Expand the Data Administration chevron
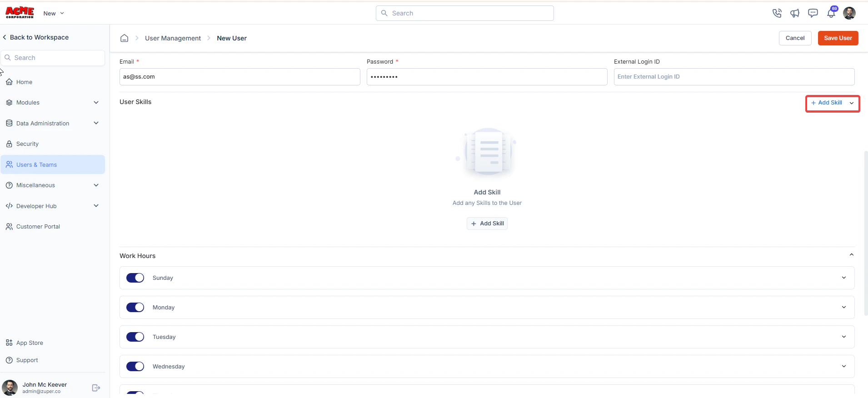 96,123
